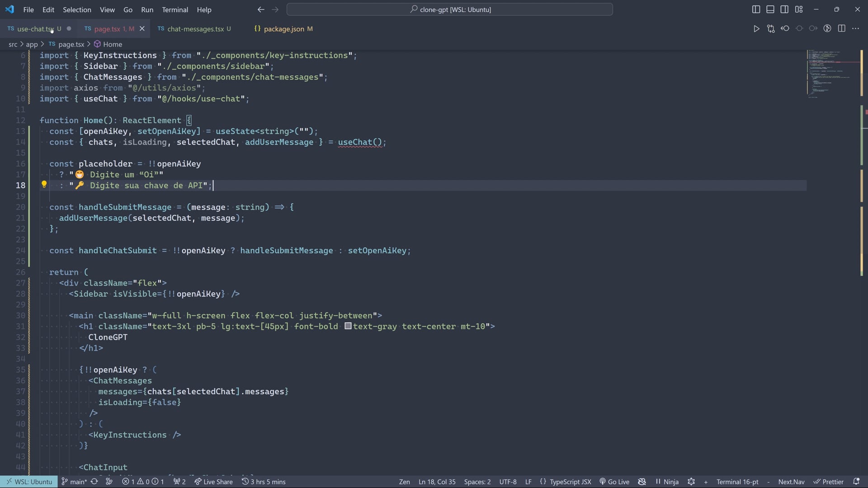
Task: Click the clone-gpt command center search box
Action: (x=450, y=9)
